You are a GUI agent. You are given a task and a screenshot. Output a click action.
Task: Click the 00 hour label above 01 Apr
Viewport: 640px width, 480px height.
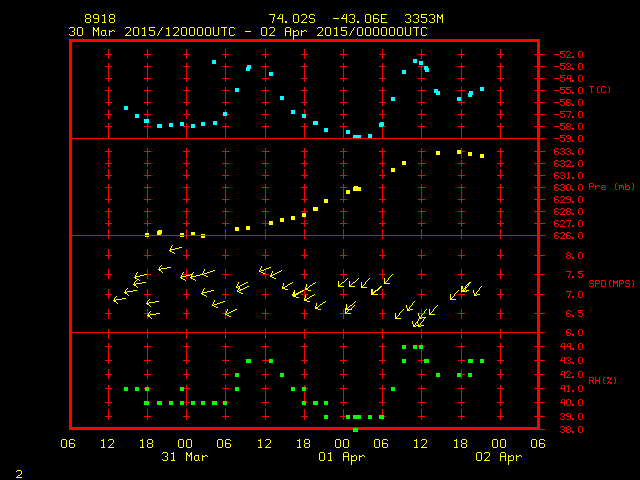point(342,444)
